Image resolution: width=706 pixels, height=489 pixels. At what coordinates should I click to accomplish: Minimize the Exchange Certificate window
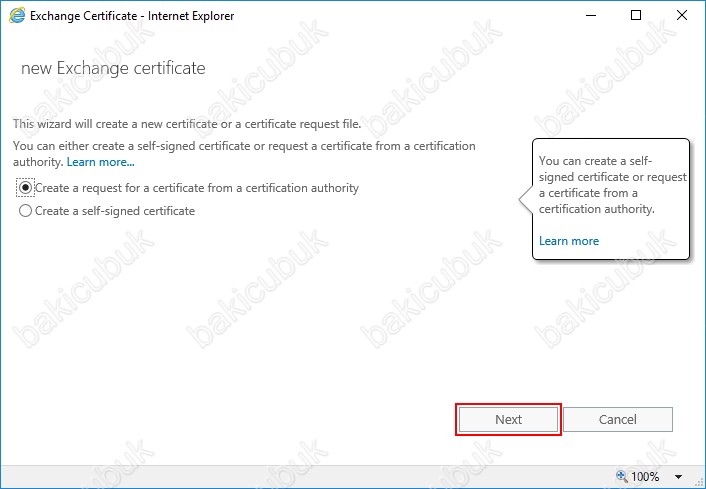(591, 15)
